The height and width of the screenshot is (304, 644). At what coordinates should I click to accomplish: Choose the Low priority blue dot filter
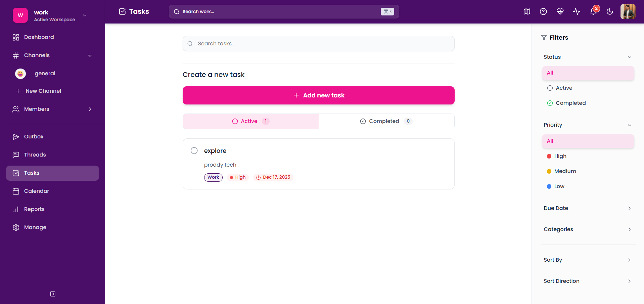[x=559, y=186]
